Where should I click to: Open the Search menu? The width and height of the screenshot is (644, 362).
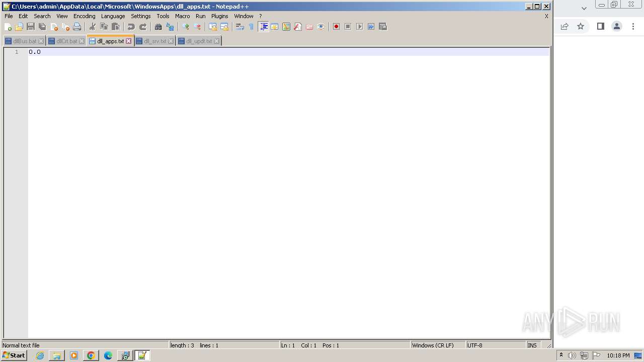coord(42,16)
